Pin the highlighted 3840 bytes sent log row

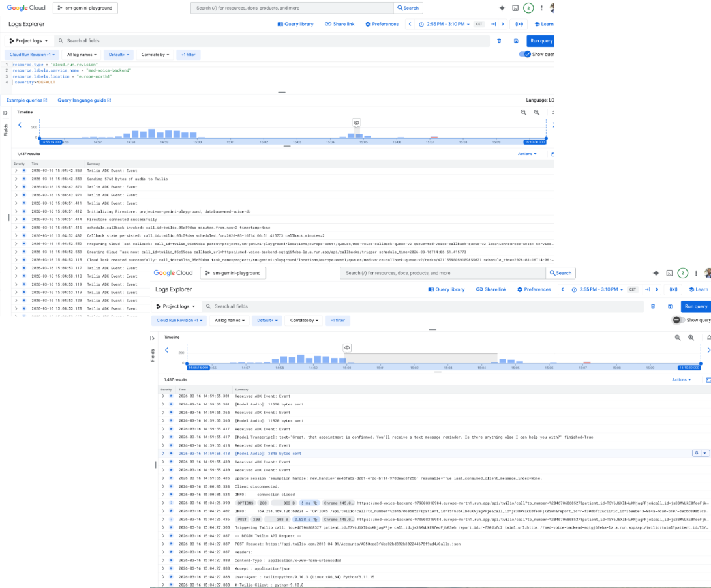697,454
